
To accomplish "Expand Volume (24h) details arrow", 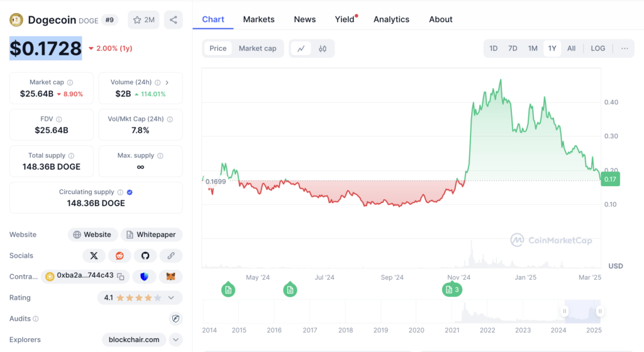I will click(167, 82).
